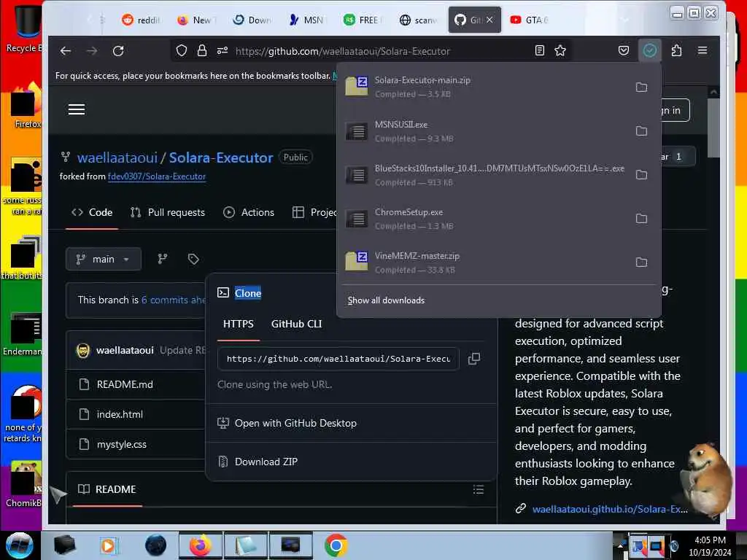Open index.html file

(120, 414)
